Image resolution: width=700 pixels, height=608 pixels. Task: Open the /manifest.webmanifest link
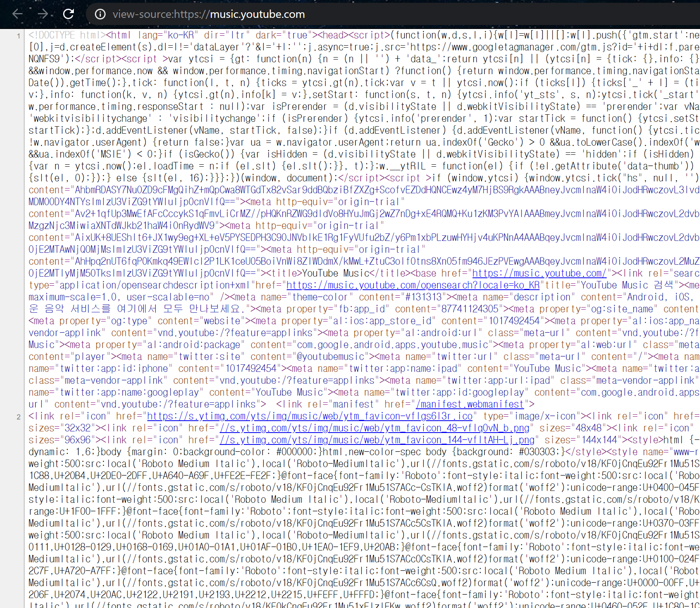click(470, 404)
